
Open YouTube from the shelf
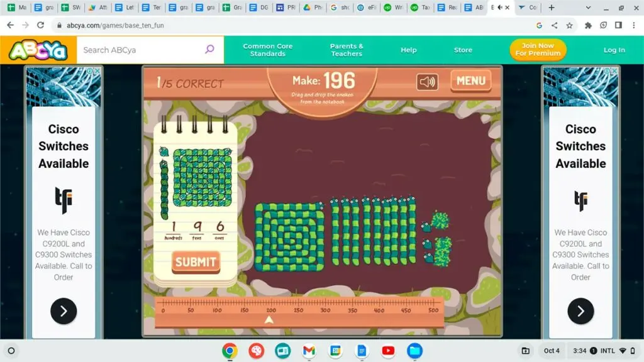pyautogui.click(x=388, y=351)
